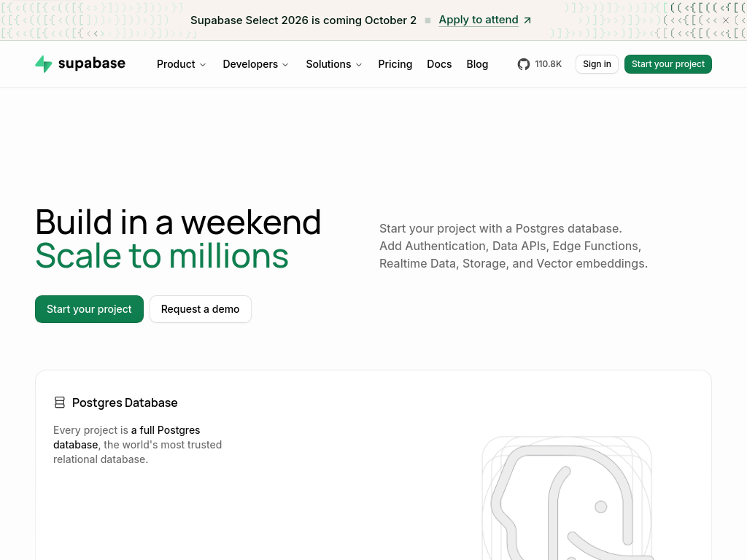Click the arrow icon beside Apply to attend
Screen dimensions: 747x560
pos(527,20)
